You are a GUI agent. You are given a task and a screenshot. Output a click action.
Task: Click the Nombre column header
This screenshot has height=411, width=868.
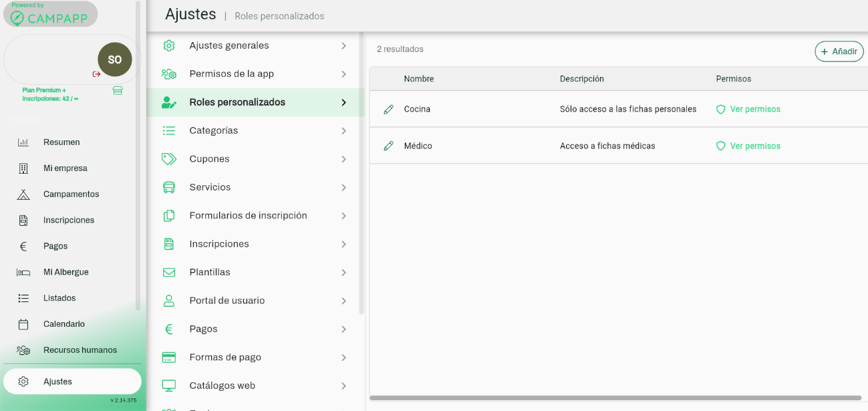pyautogui.click(x=419, y=79)
